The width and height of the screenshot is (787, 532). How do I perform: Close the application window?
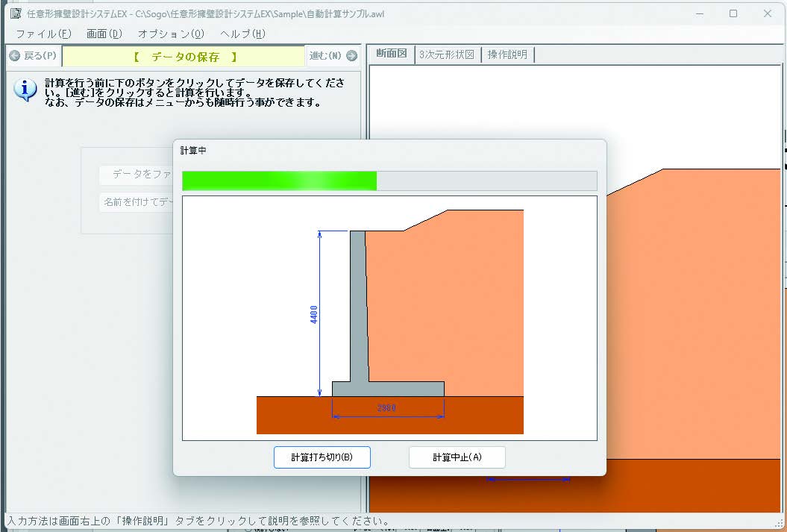click(x=768, y=13)
